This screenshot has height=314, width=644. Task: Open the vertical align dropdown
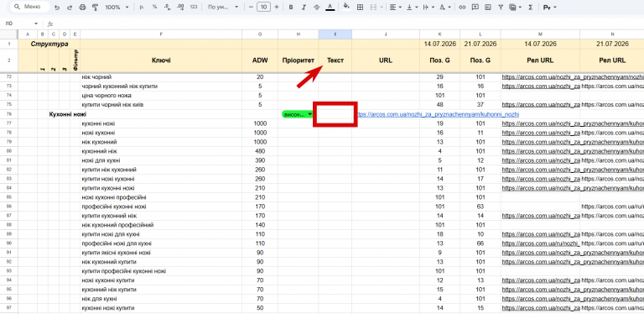pos(412,7)
